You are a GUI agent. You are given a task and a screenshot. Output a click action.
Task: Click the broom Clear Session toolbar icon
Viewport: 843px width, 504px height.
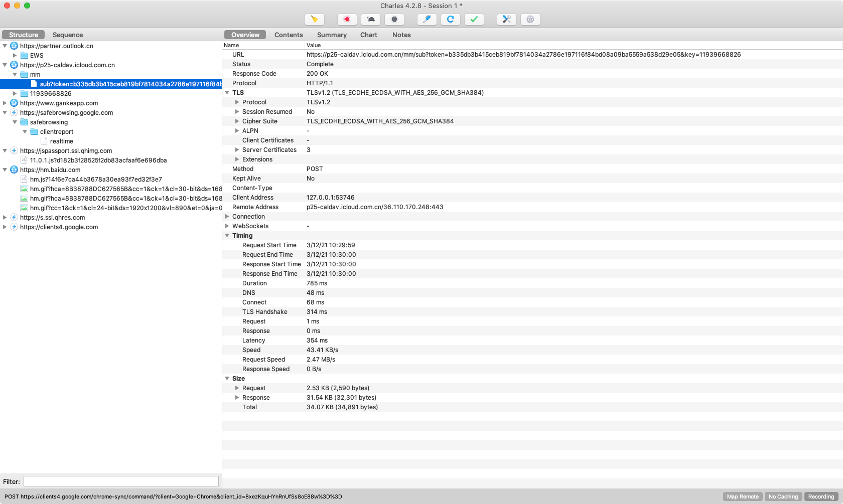(315, 19)
